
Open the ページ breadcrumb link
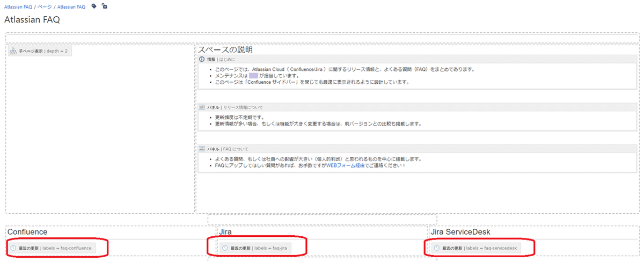45,7
